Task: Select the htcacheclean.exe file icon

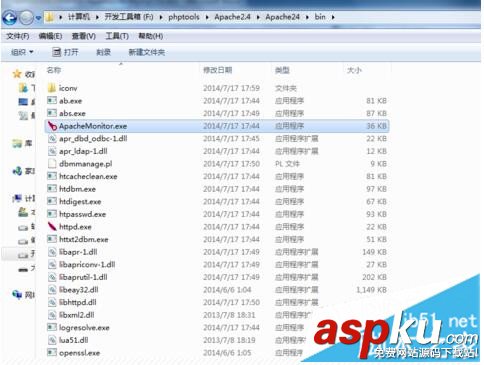Action: click(x=52, y=176)
